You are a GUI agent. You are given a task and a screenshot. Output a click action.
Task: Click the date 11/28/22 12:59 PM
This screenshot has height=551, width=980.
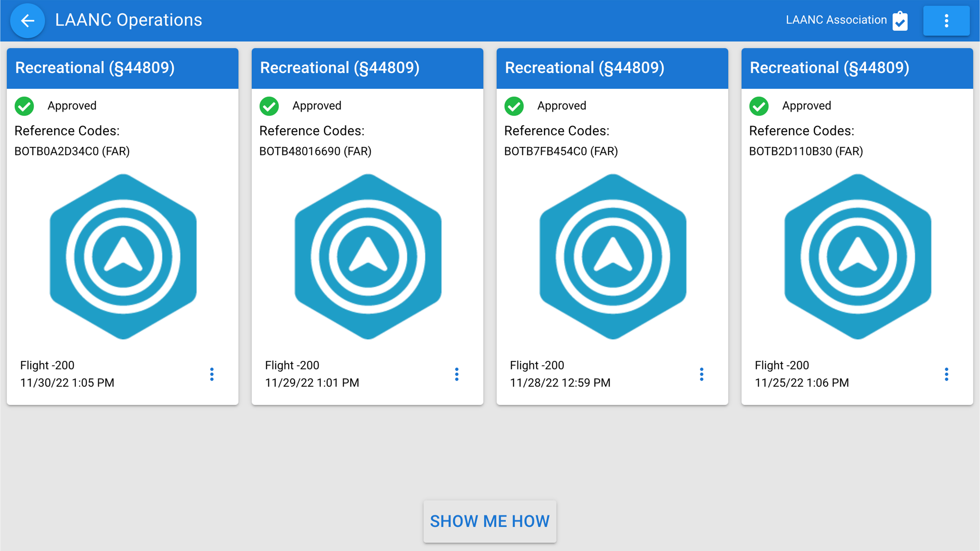(x=560, y=383)
